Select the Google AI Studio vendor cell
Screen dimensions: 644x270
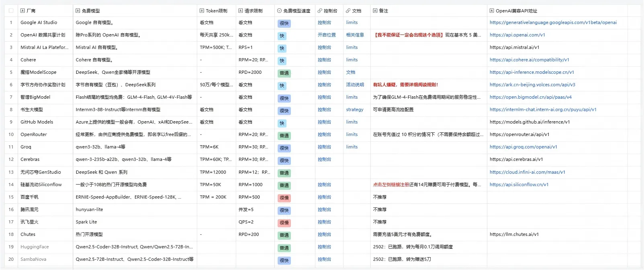click(45, 23)
